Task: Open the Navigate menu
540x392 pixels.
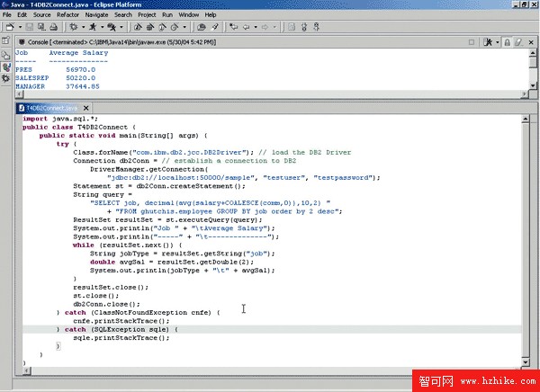Action: click(97, 14)
